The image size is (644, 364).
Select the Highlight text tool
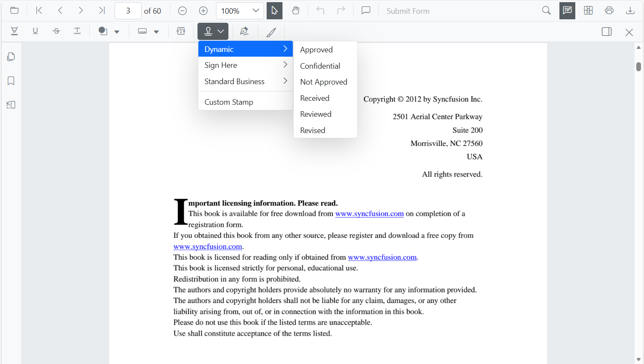(14, 31)
